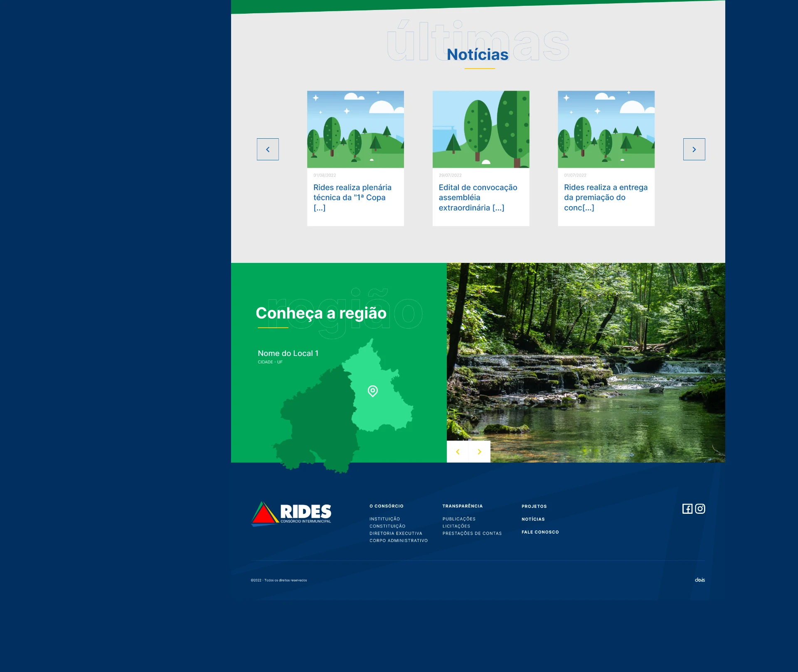Open Notícias in footer menu
Viewport: 798px width, 672px height.
point(533,519)
